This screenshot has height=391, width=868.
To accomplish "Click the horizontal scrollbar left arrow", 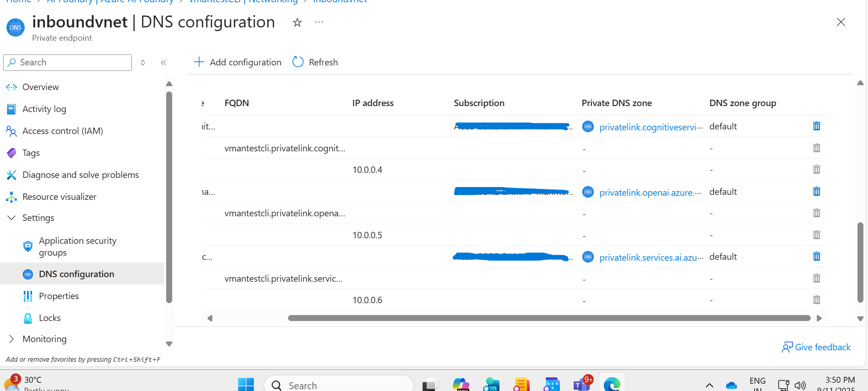I will pyautogui.click(x=210, y=318).
